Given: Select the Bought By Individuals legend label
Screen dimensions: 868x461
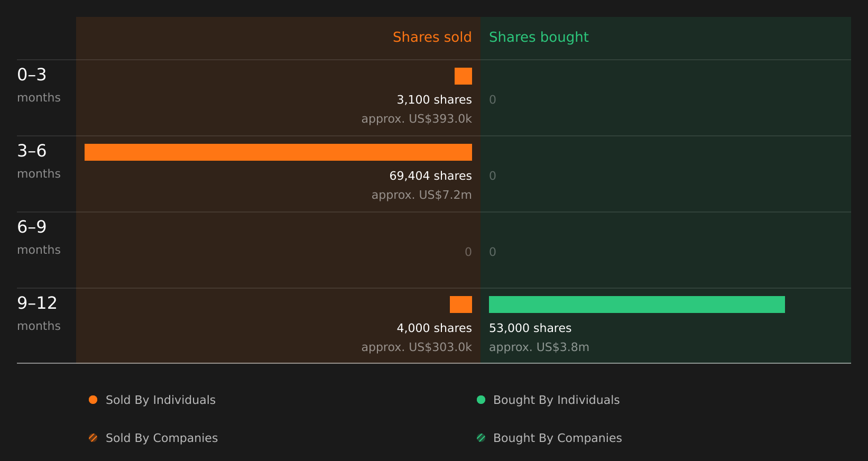Looking at the screenshot, I should coord(557,400).
